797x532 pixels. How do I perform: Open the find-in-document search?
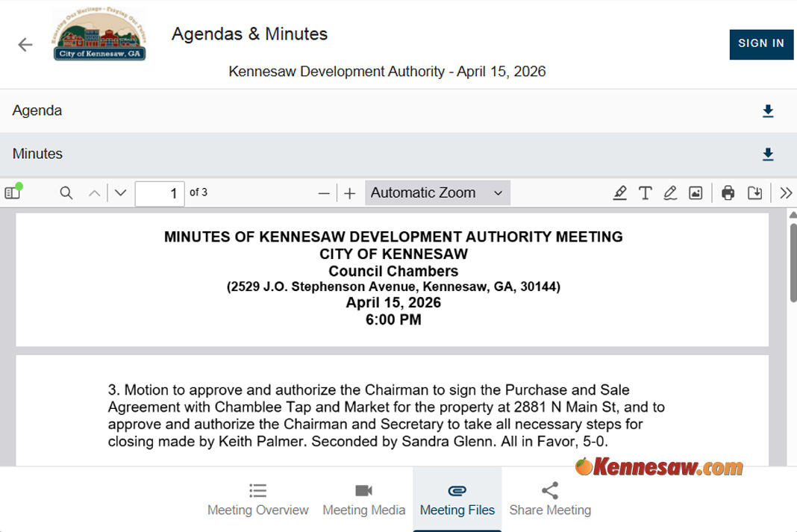pos(66,193)
